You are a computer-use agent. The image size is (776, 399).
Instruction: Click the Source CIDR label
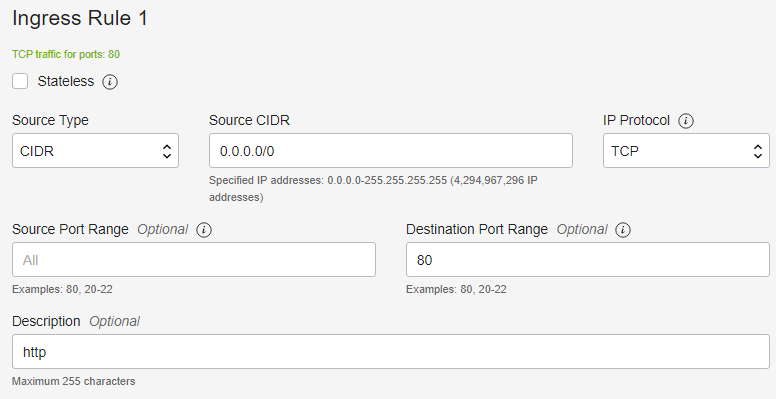tap(249, 120)
